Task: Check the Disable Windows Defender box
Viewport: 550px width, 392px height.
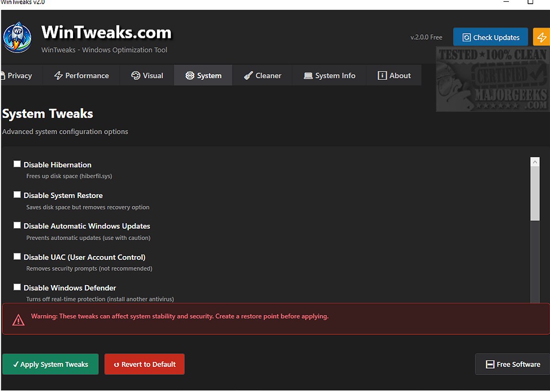Action: tap(17, 287)
